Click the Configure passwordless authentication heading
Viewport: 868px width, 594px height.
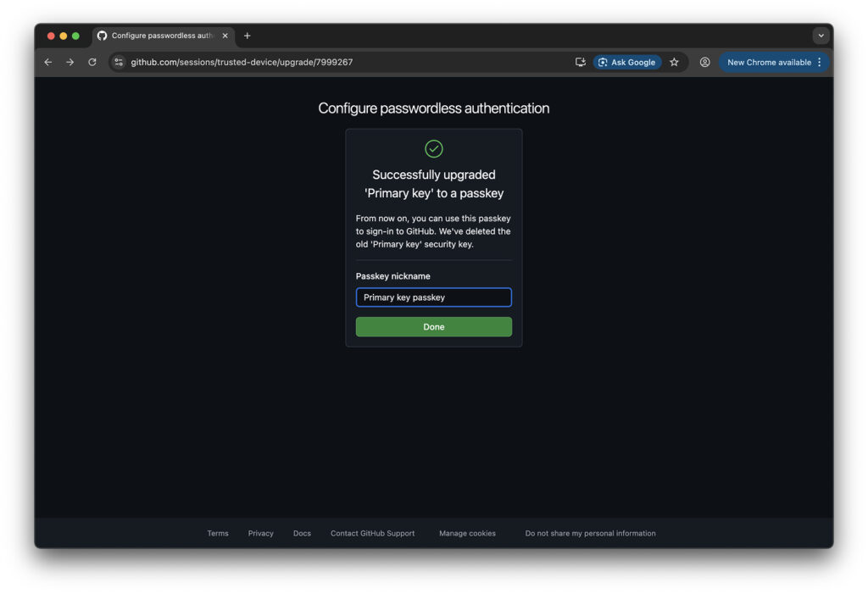coord(433,108)
